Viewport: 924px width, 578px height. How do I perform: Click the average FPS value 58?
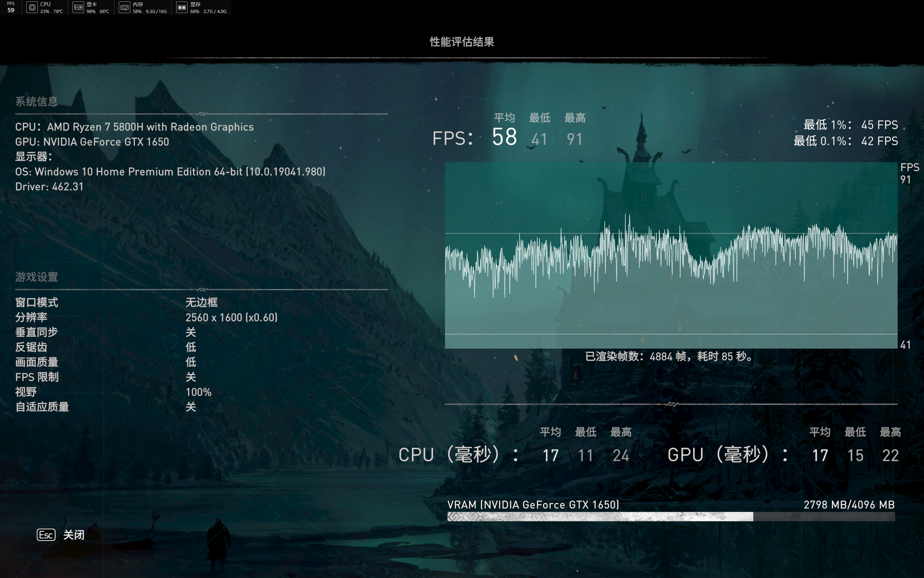(x=504, y=137)
